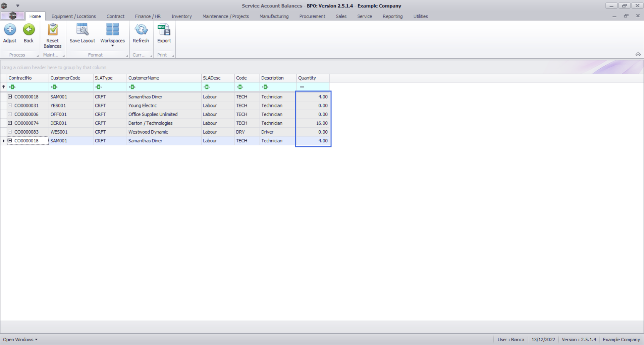
Task: Open the Sales ribbon tab
Action: click(341, 16)
